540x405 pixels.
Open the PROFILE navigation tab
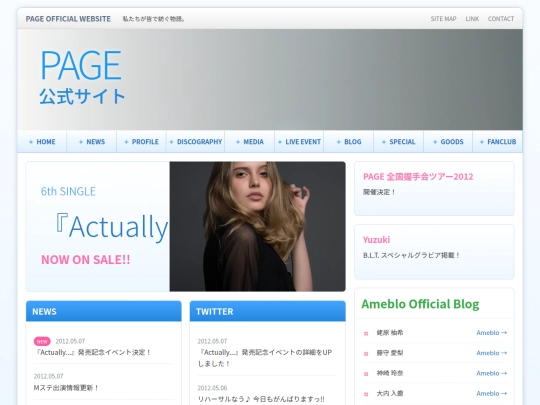[x=141, y=142]
